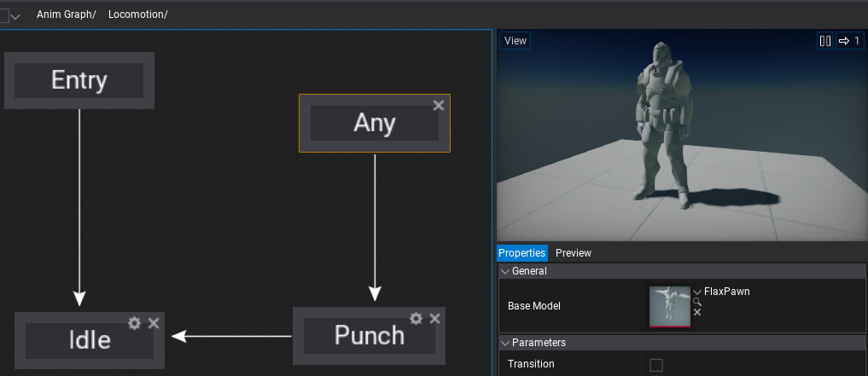
Task: Open the View menu in viewport
Action: tap(516, 41)
